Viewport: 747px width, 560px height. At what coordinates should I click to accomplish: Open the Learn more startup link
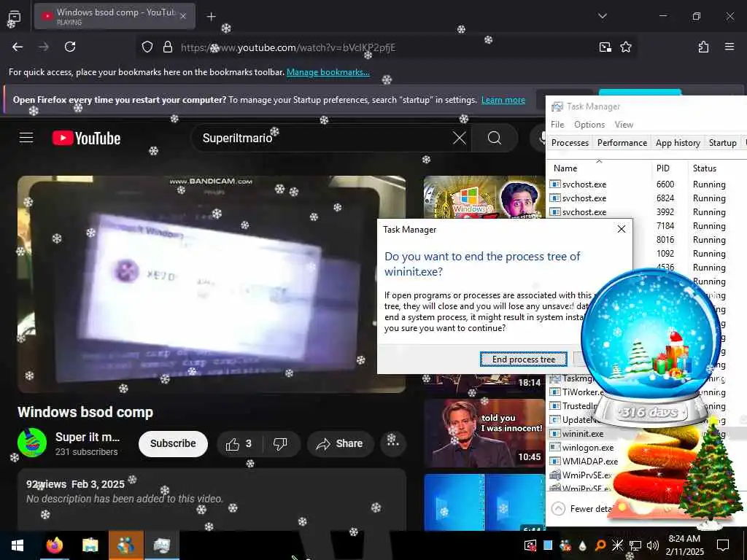503,100
